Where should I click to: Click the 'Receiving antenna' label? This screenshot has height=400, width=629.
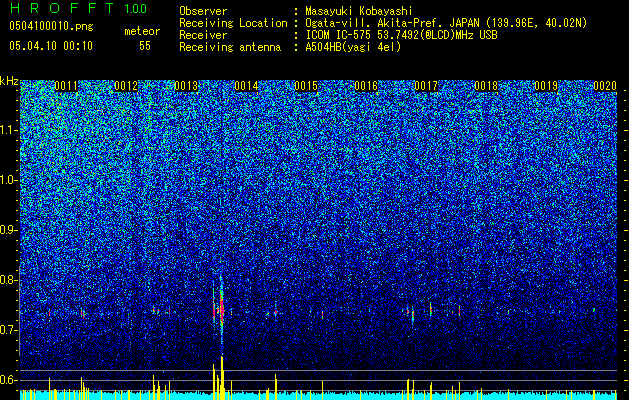tap(230, 47)
